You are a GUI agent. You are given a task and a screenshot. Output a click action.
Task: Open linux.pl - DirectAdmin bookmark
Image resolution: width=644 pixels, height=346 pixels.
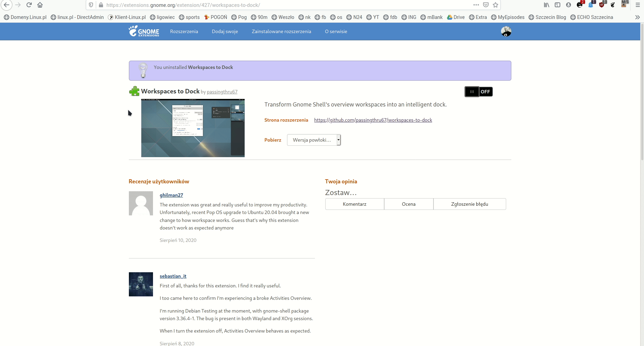[77, 17]
